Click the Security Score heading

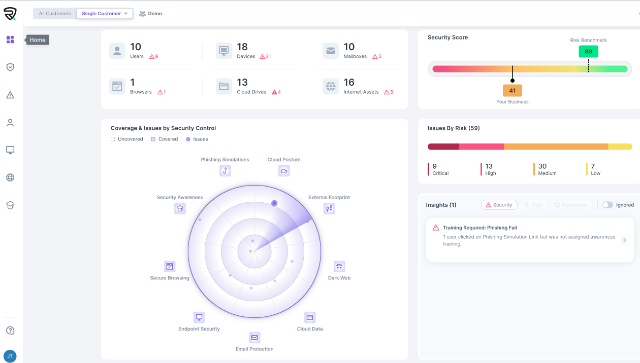tap(448, 37)
